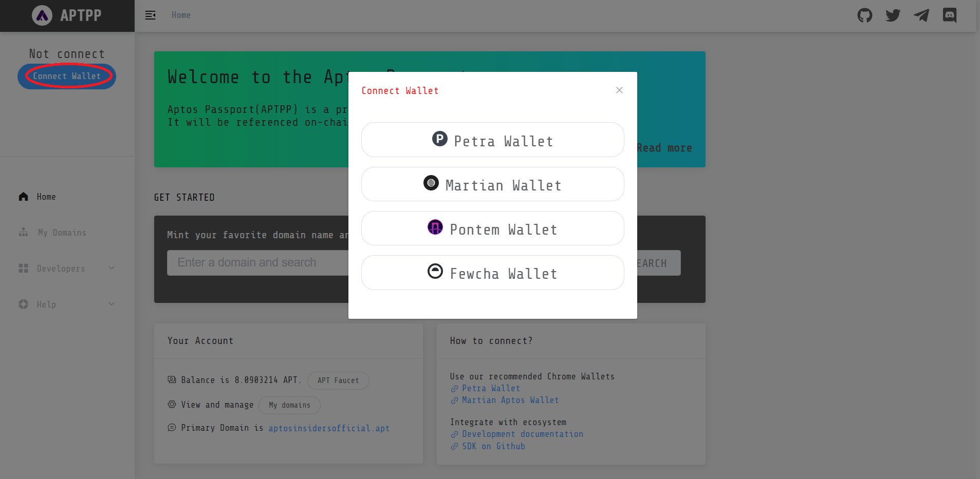The image size is (980, 479).
Task: Click the balance wallet icon
Action: 172,380
